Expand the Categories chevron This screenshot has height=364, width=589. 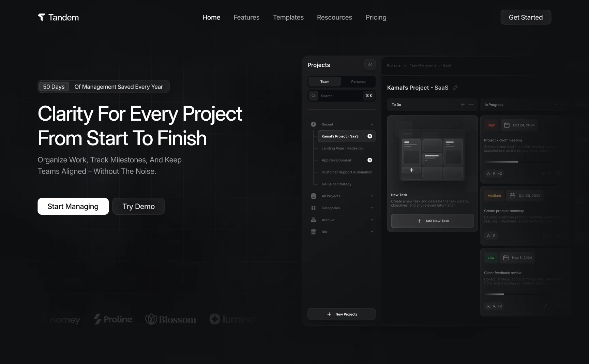pyautogui.click(x=372, y=208)
